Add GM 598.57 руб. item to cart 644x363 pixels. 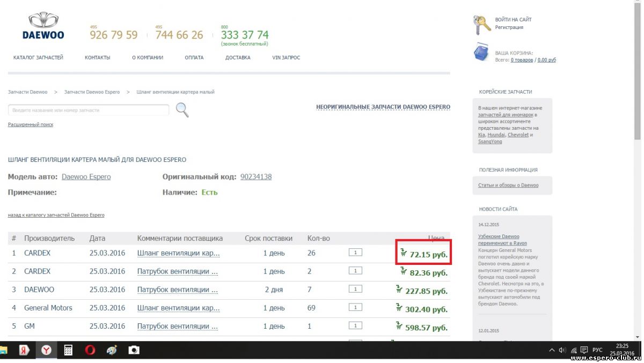click(x=399, y=326)
